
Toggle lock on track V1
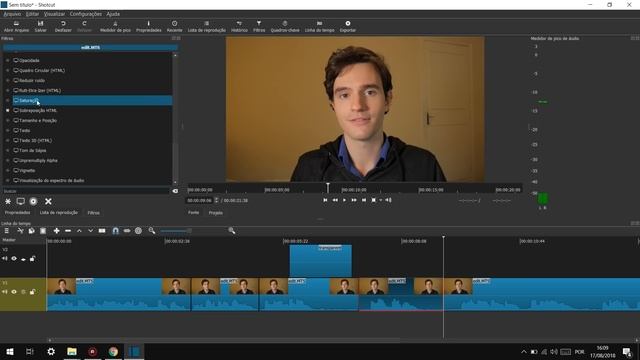point(33,292)
